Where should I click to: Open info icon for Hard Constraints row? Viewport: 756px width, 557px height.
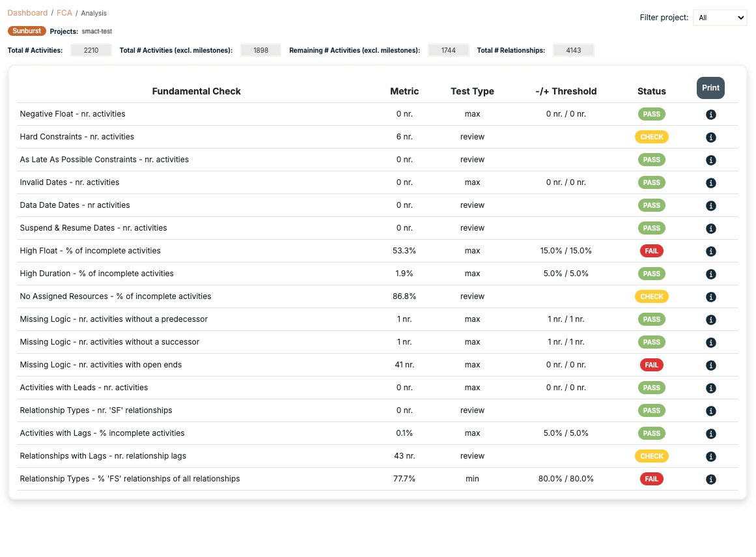point(710,137)
